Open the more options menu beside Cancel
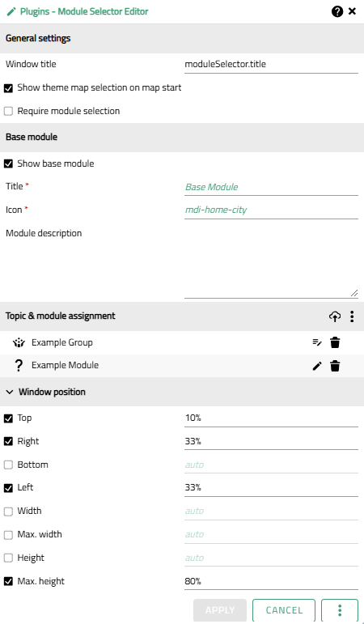Image resolution: width=364 pixels, height=624 pixels. pyautogui.click(x=340, y=610)
